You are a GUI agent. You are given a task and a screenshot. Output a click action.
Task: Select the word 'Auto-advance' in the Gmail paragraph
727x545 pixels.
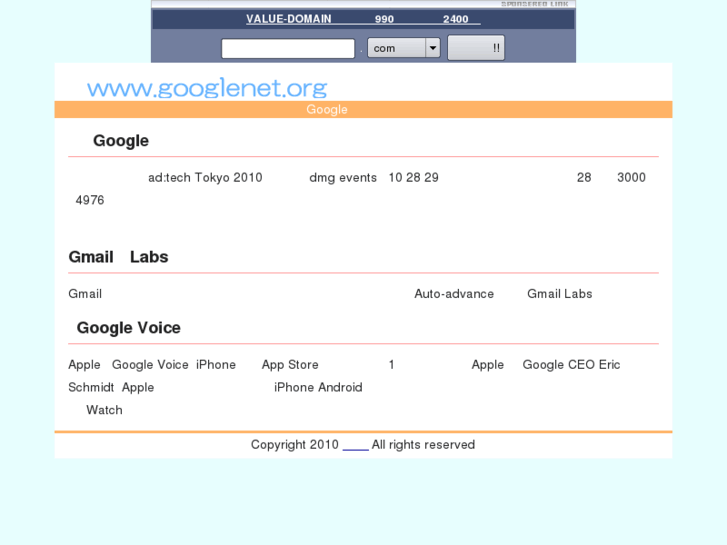454,294
